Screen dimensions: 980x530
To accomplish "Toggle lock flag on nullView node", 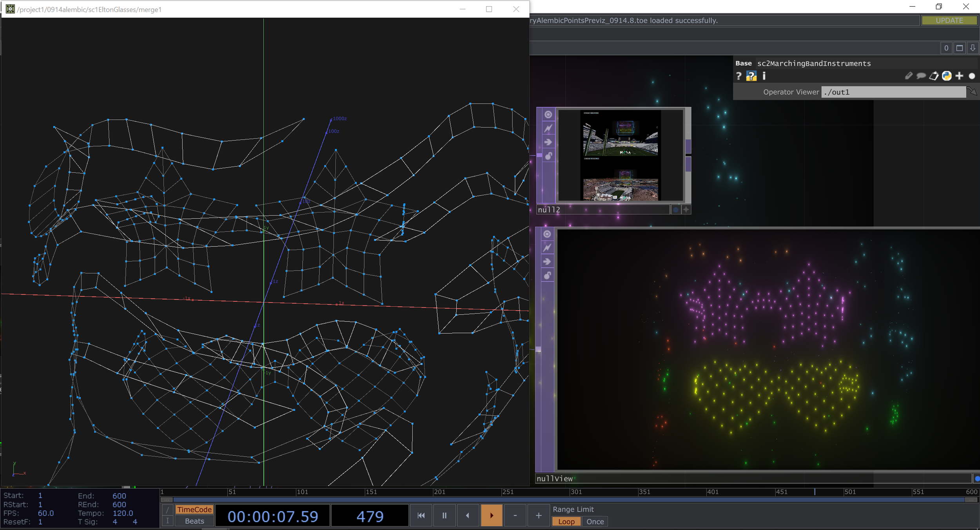I will 547,275.
